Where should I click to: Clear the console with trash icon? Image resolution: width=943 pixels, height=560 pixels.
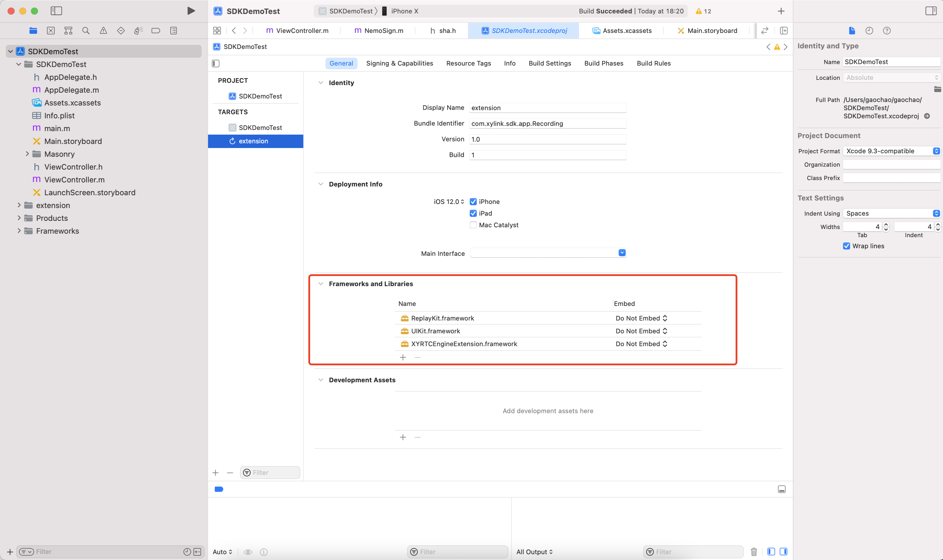[x=754, y=552]
